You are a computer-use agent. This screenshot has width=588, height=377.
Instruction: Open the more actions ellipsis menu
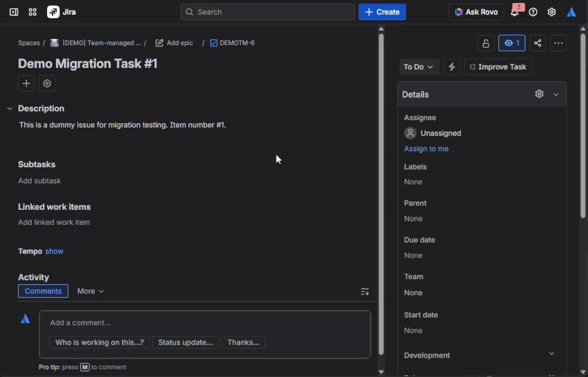tap(558, 42)
